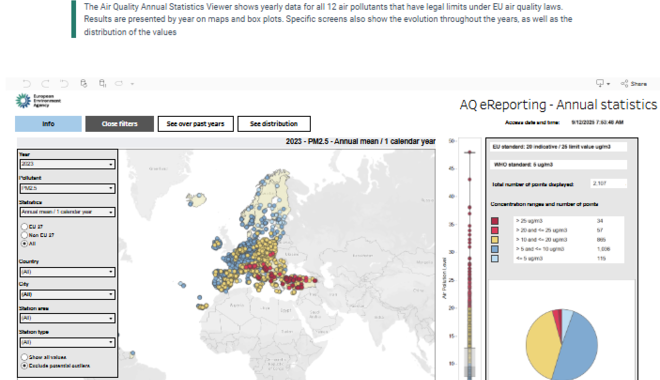Open the small arrow after the view icon
The width and height of the screenshot is (660, 380).
(x=132, y=84)
